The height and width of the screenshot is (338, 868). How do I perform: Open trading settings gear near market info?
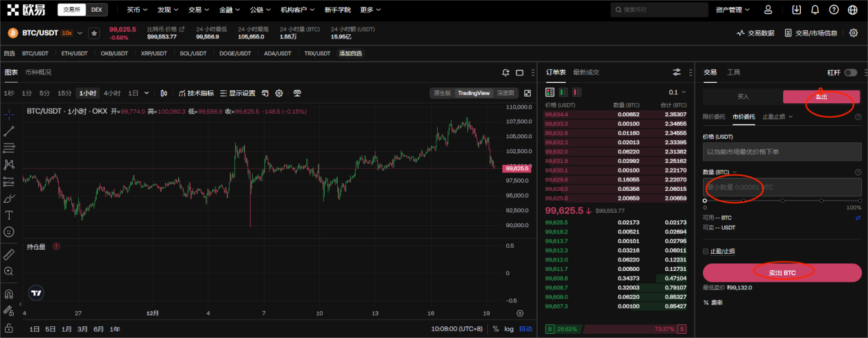pyautogui.click(x=854, y=33)
